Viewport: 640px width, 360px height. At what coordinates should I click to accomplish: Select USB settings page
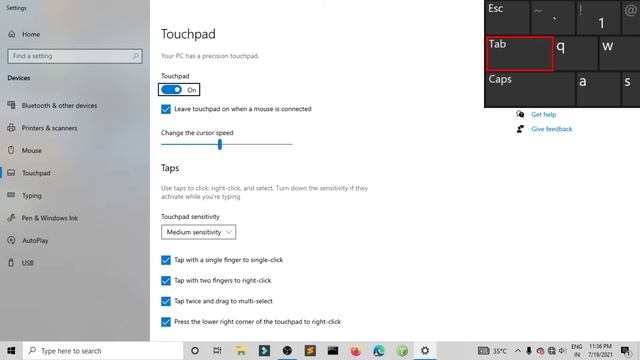28,263
